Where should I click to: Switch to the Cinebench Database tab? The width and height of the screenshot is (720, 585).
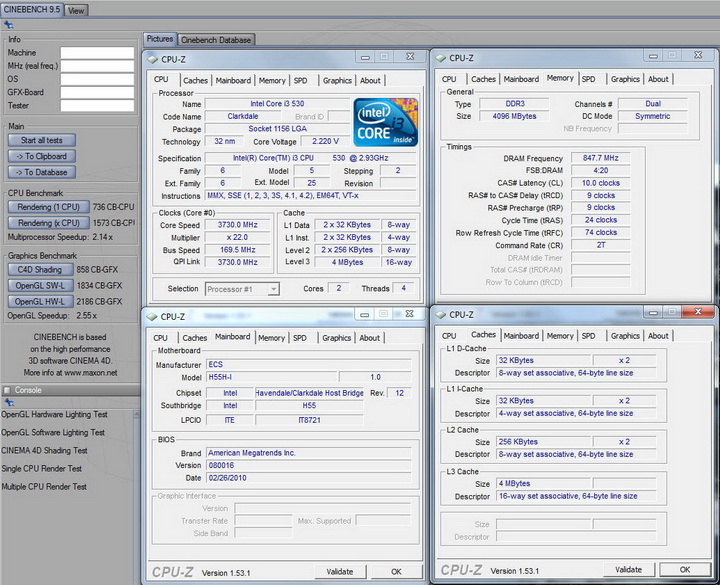point(216,39)
